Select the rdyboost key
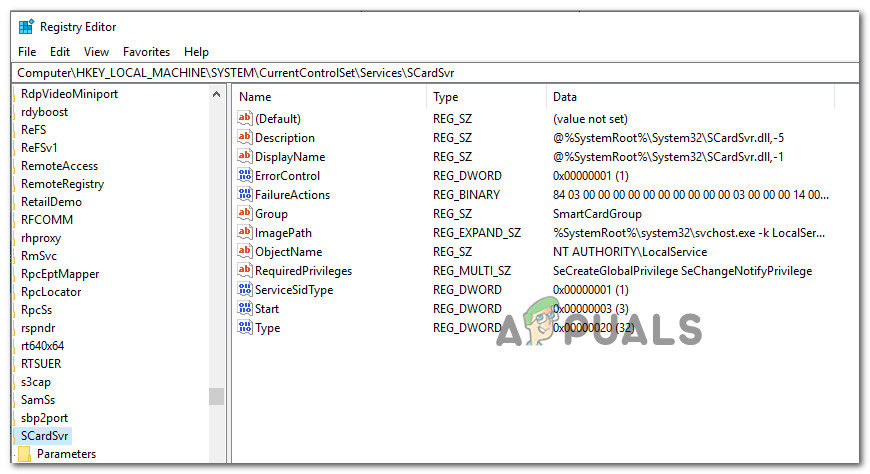 44,112
